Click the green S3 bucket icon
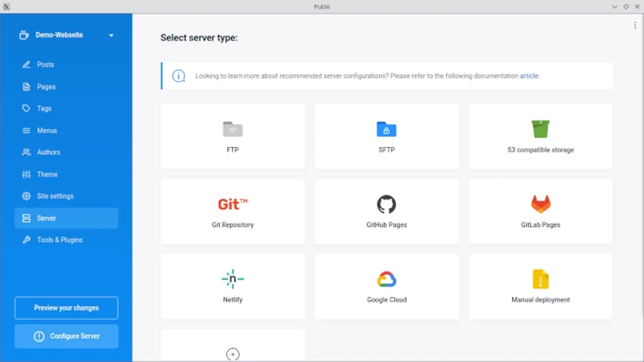Screen dimensions: 644x362 (x=540, y=129)
